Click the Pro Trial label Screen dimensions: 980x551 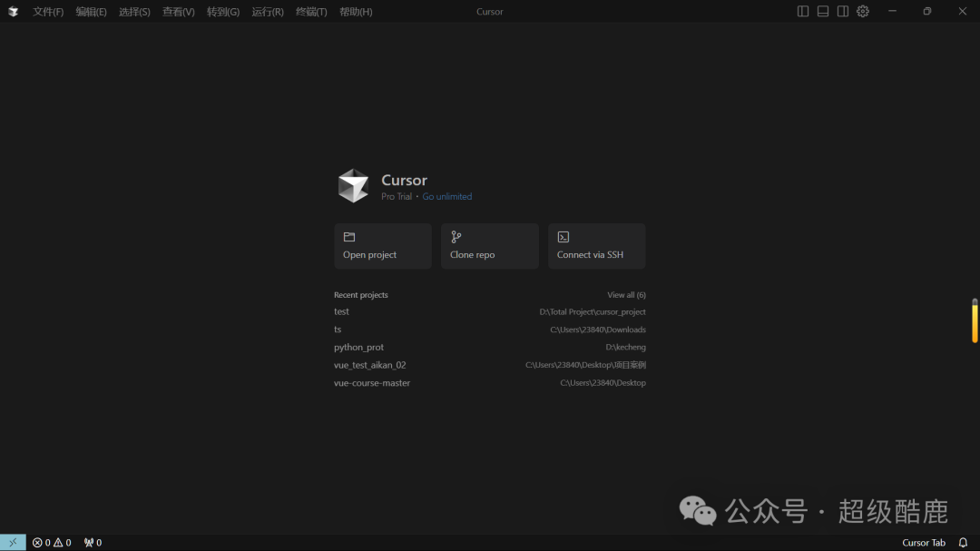point(397,196)
